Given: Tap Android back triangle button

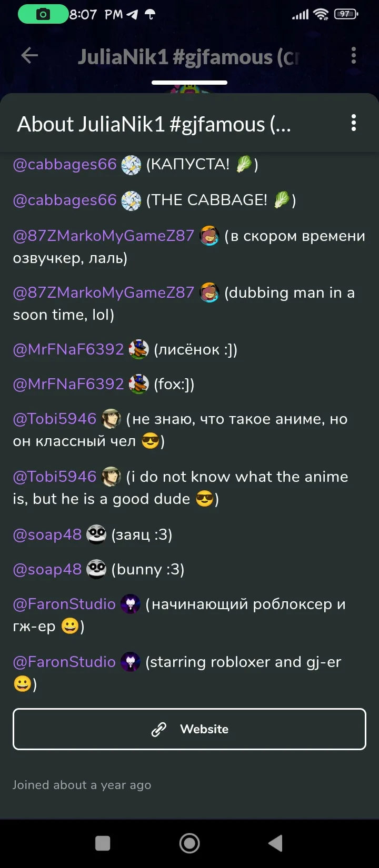Looking at the screenshot, I should (x=276, y=843).
